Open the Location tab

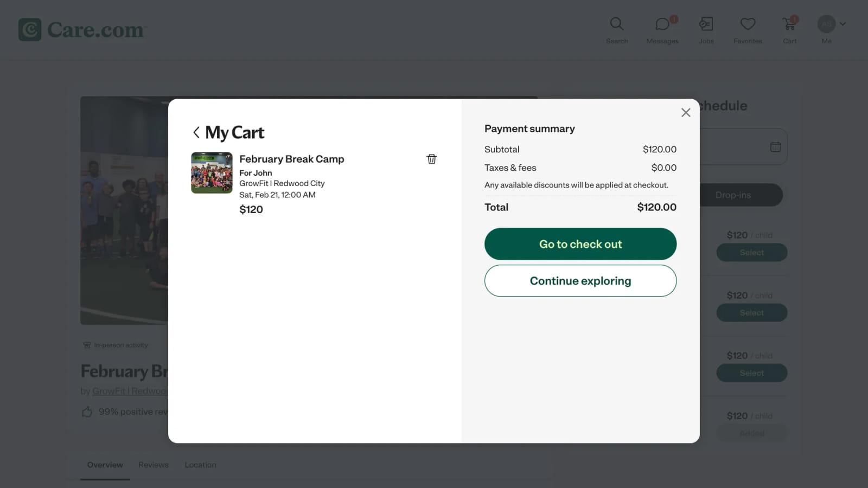[200, 465]
